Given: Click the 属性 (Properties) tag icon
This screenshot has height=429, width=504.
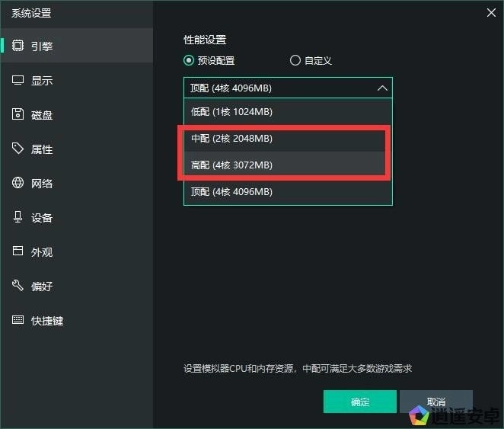Looking at the screenshot, I should coord(18,149).
